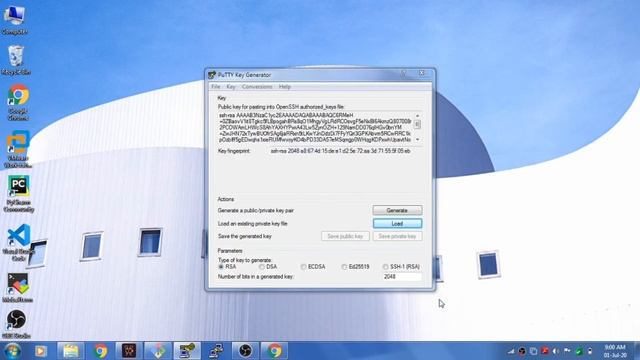Open the Recycle Bin desktop icon
This screenshot has width=640, height=360.
click(16, 60)
